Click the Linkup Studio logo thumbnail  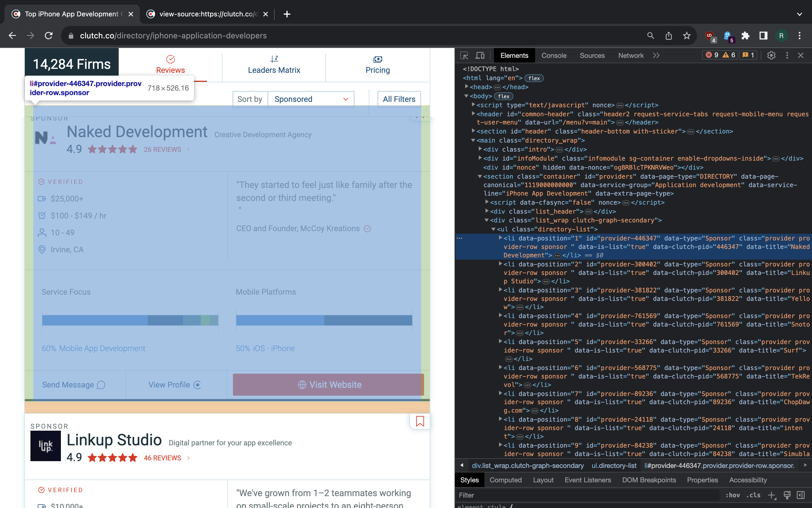46,446
